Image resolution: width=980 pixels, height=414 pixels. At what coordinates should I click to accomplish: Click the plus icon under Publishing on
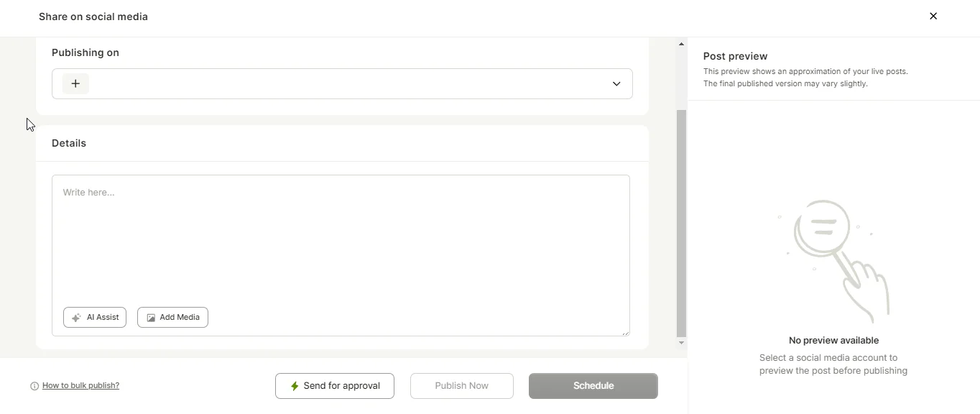pos(75,83)
